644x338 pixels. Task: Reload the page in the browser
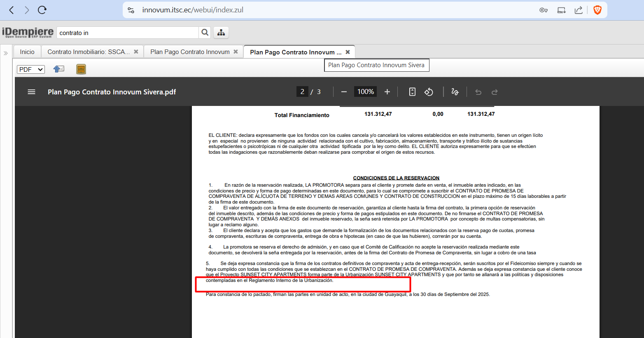click(42, 10)
